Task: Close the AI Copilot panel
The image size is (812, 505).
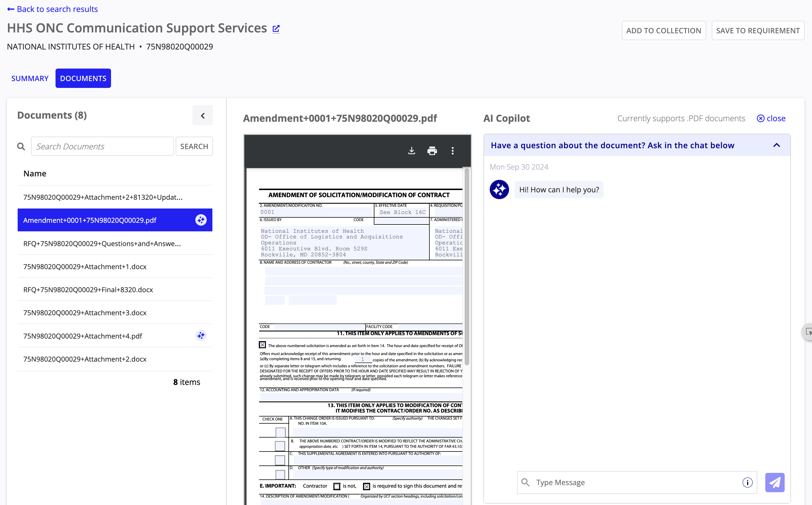Action: 771,118
